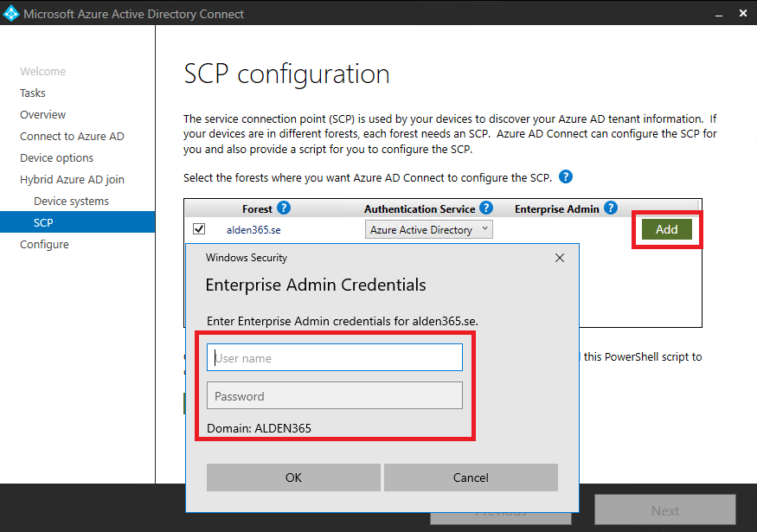
Task: Click the green Add button
Action: [666, 229]
